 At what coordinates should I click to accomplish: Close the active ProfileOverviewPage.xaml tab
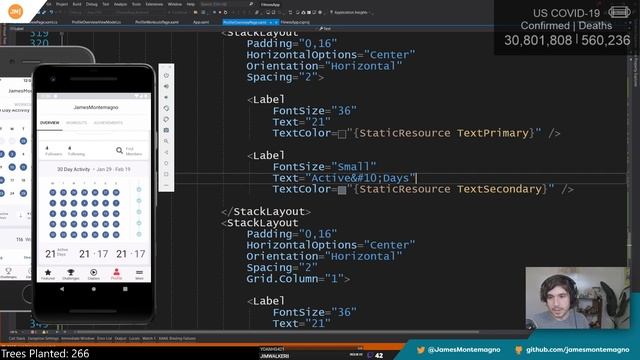click(x=276, y=22)
